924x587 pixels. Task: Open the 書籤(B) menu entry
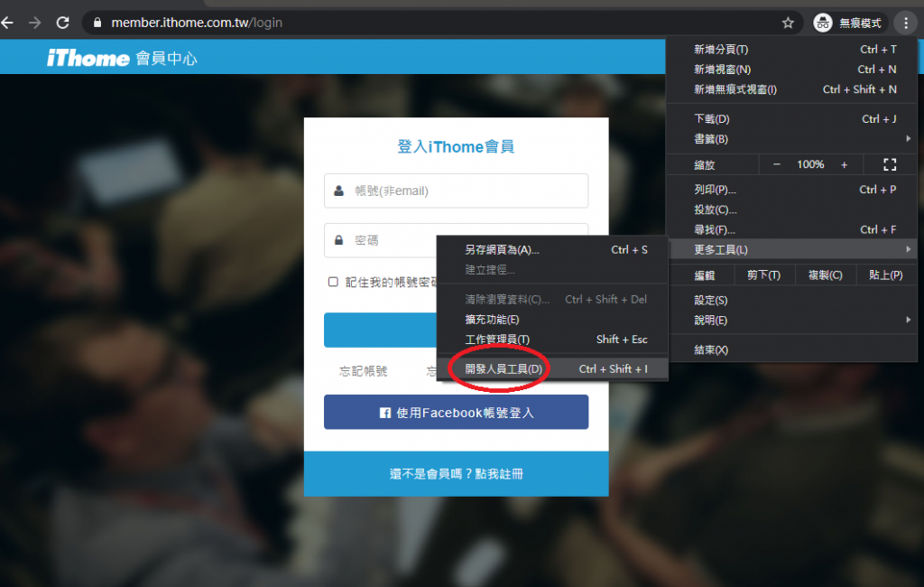click(x=791, y=139)
